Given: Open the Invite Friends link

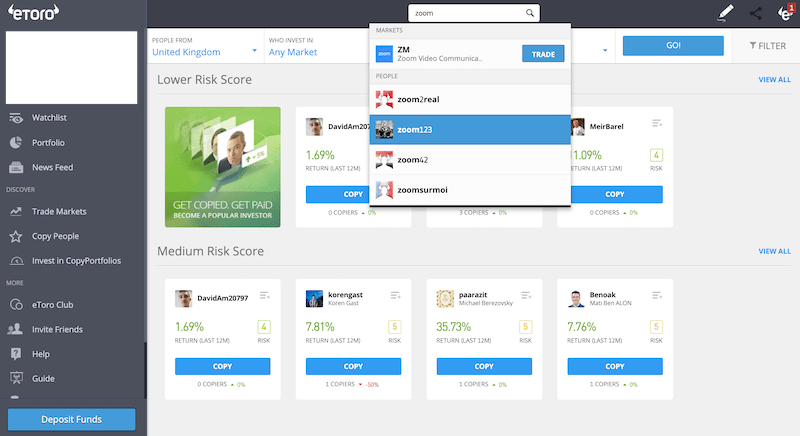Looking at the screenshot, I should tap(57, 329).
